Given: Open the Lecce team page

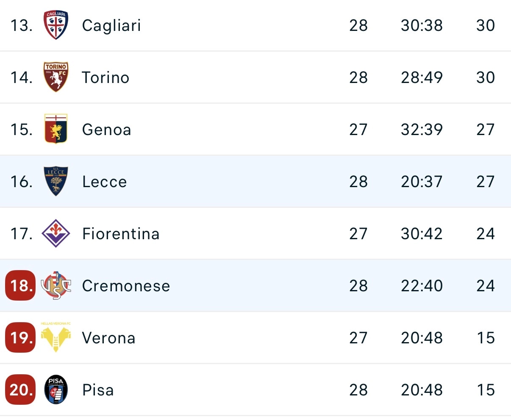Looking at the screenshot, I should tap(104, 182).
